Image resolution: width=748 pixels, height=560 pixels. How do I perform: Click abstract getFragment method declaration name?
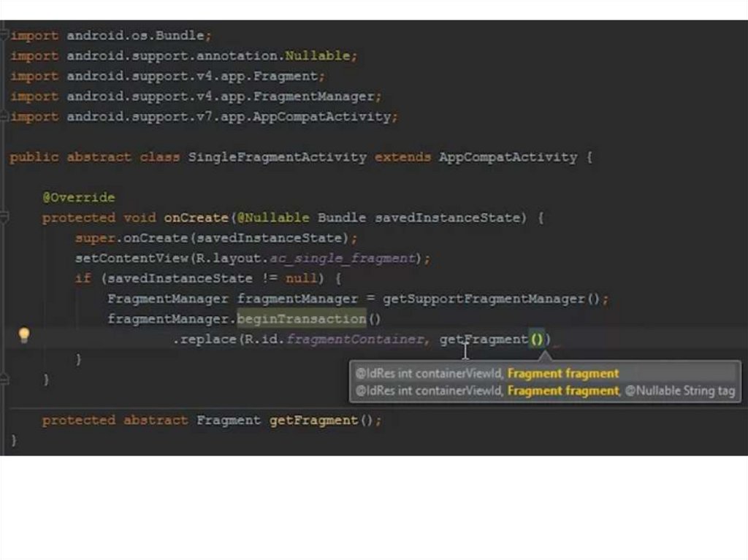(313, 421)
